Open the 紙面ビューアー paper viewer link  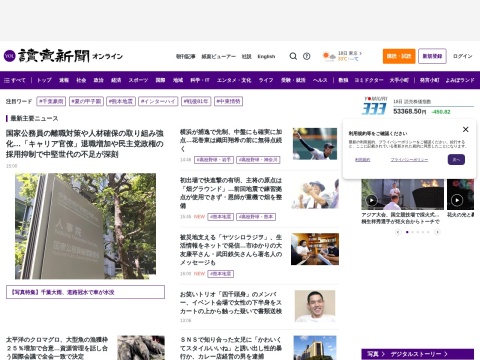tap(218, 57)
